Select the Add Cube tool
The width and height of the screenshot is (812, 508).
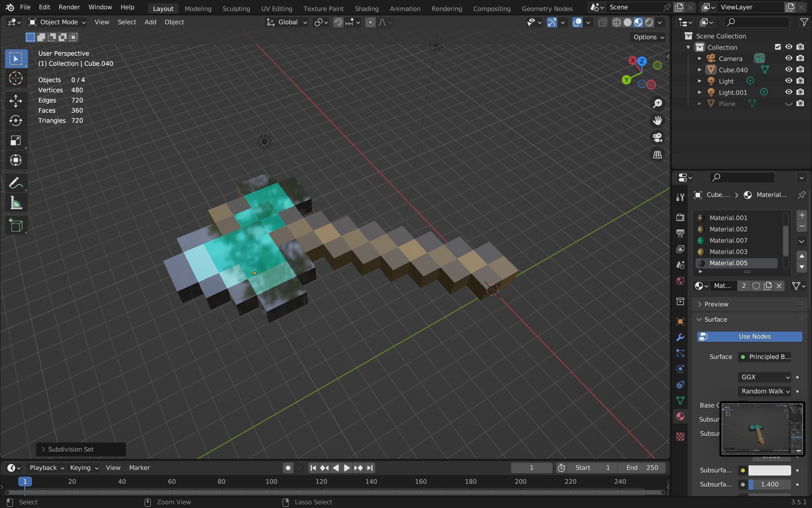(x=16, y=225)
